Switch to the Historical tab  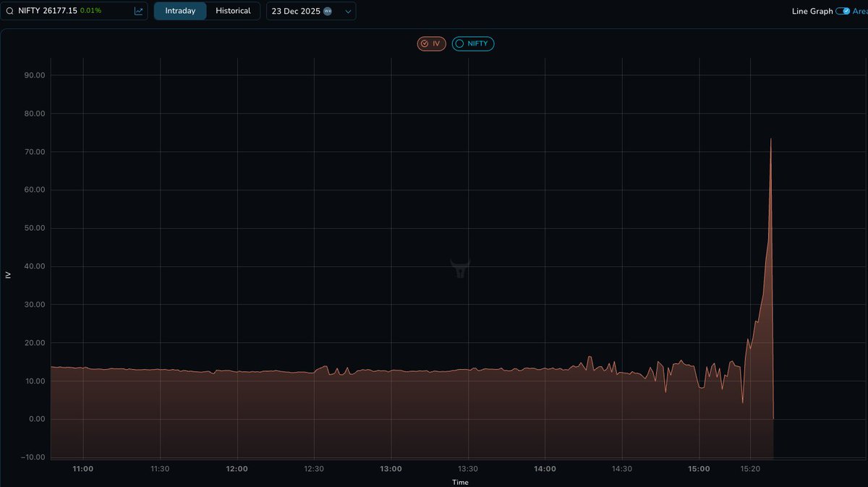click(233, 11)
